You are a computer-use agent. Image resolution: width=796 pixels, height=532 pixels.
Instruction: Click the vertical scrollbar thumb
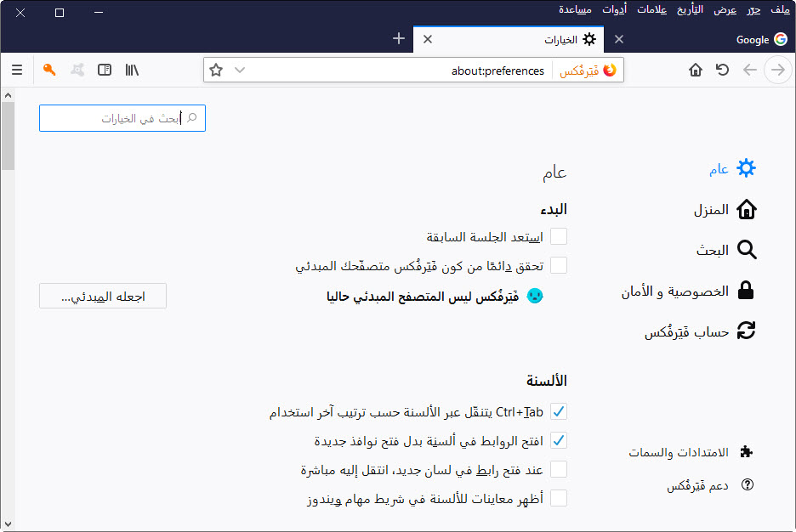[8, 136]
